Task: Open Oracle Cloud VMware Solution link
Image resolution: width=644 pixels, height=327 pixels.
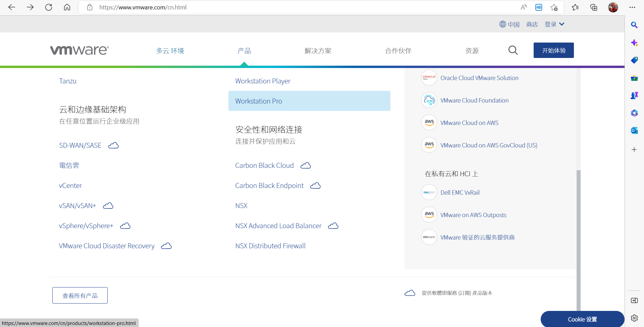Action: [x=479, y=78]
